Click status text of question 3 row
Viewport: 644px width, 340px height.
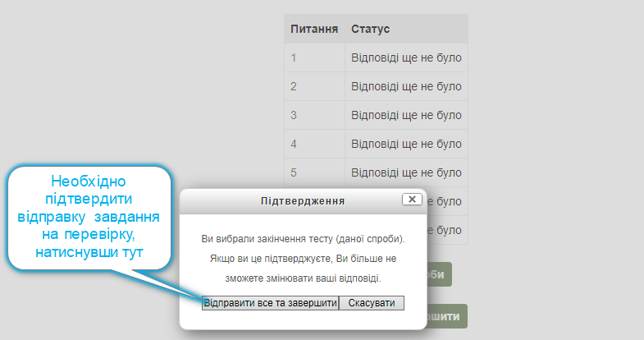pyautogui.click(x=406, y=115)
